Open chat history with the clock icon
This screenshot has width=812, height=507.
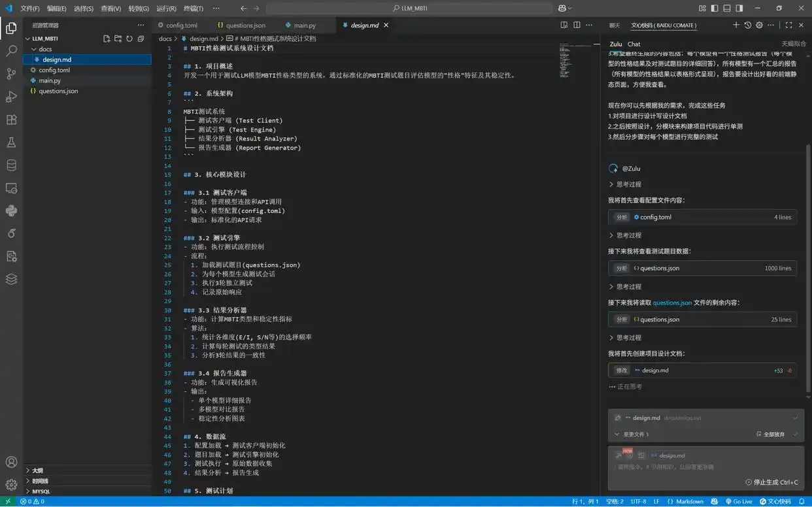tap(747, 24)
